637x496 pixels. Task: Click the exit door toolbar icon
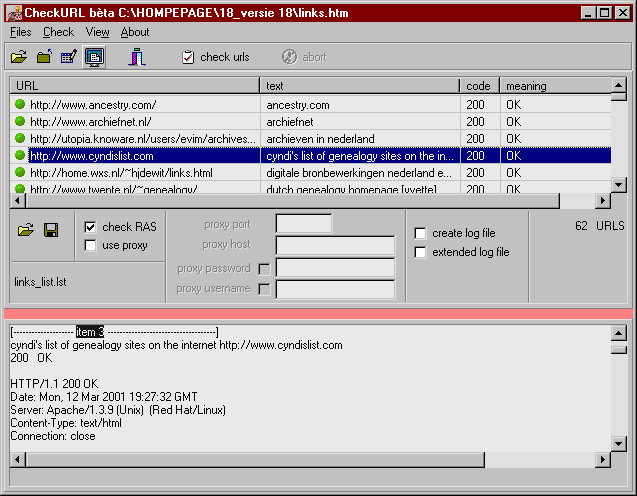pos(137,57)
